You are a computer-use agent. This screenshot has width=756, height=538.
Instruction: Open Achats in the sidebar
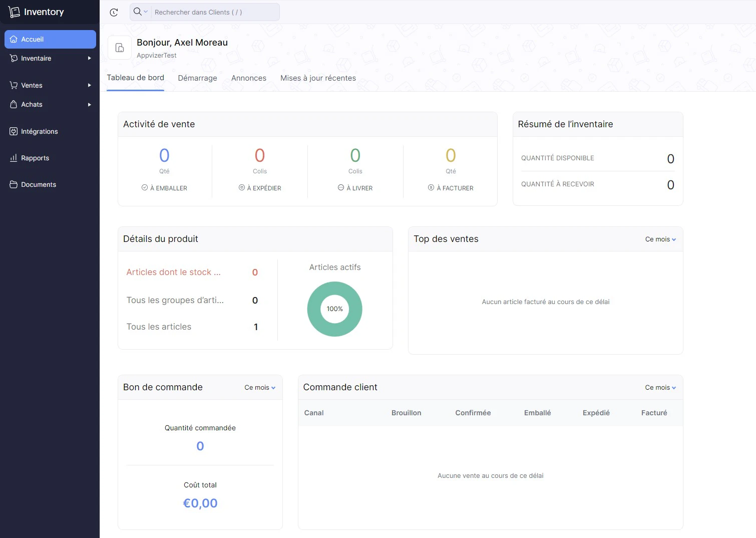(x=50, y=104)
